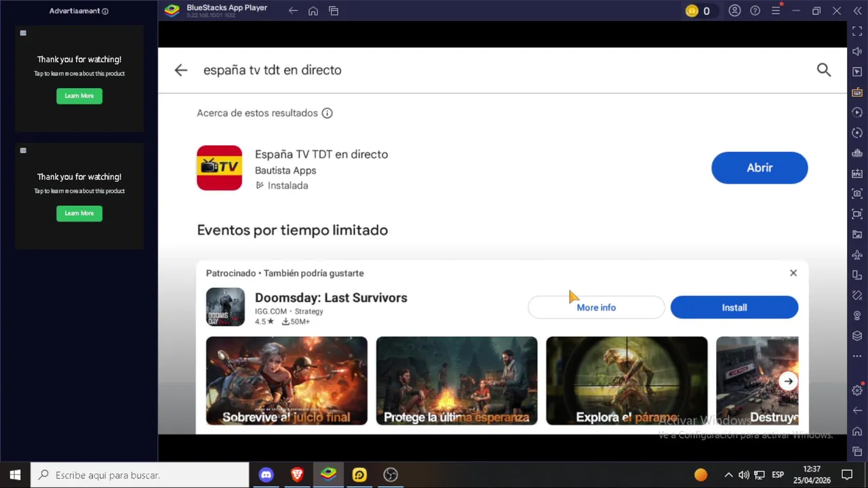Collapse the sidebar with the double-chevron icon
868x488 pixels.
[857, 11]
